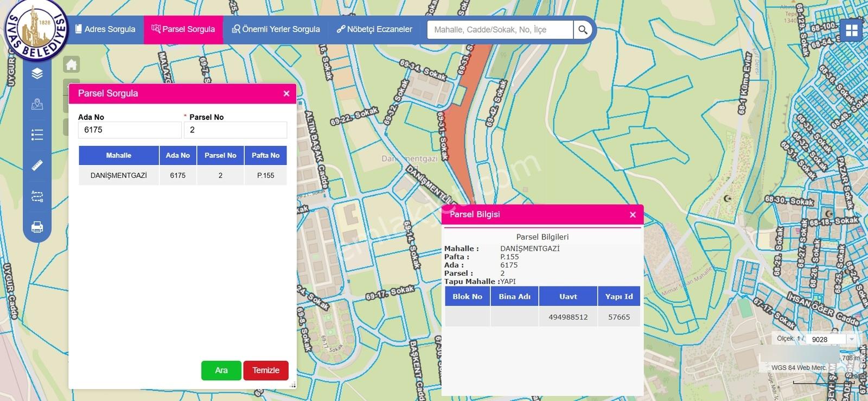The height and width of the screenshot is (401, 868).
Task: Click the Blok No column header
Action: [x=467, y=296]
